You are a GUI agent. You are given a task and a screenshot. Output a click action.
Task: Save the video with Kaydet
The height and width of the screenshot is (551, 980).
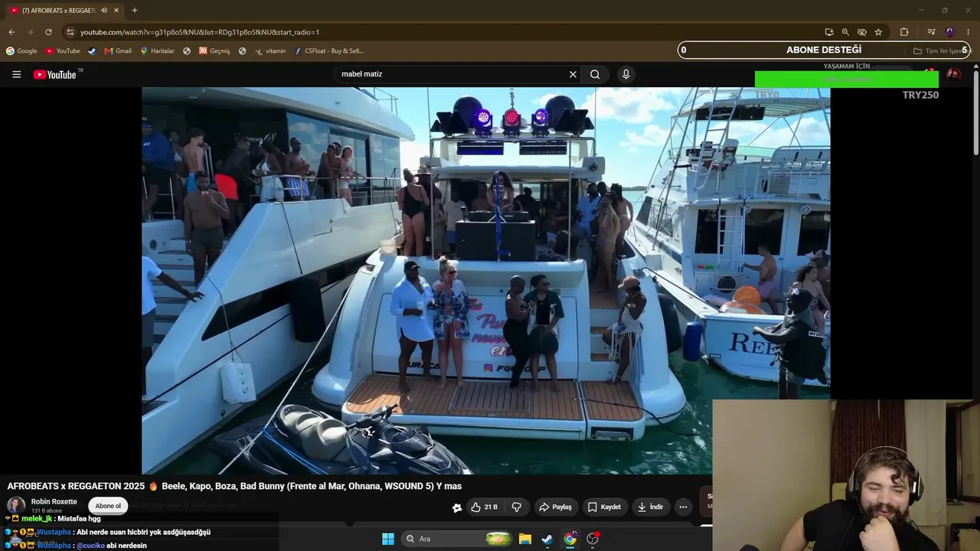click(x=604, y=507)
